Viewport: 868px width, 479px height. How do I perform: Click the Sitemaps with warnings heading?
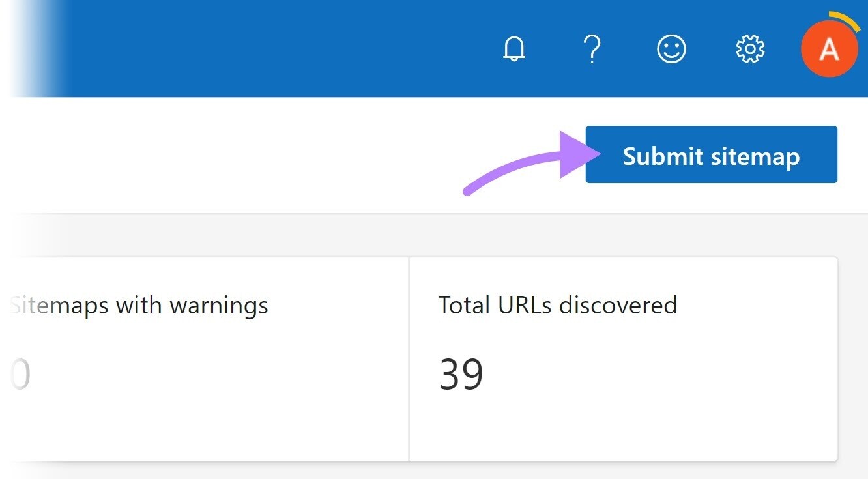(137, 305)
